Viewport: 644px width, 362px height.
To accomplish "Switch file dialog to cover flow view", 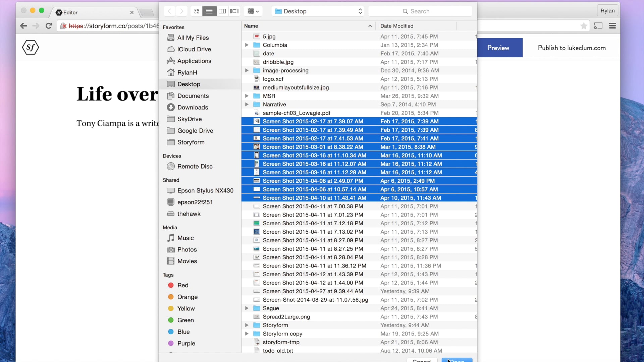I will 234,11.
